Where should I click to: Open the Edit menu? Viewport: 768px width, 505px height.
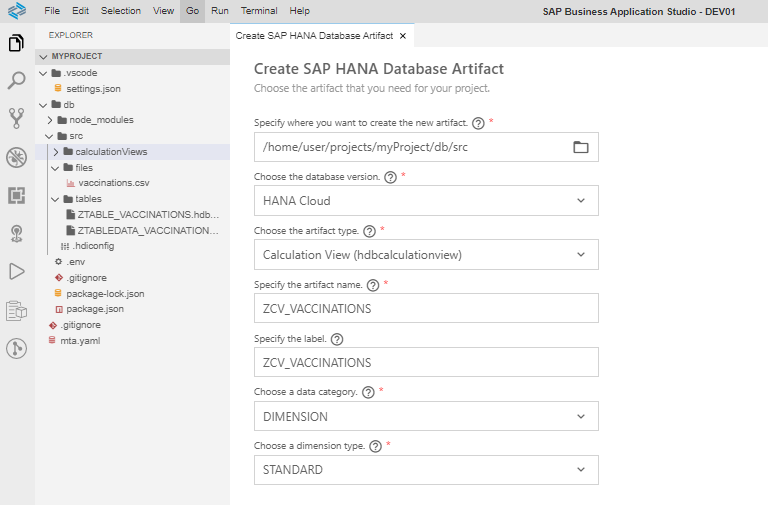click(x=80, y=11)
